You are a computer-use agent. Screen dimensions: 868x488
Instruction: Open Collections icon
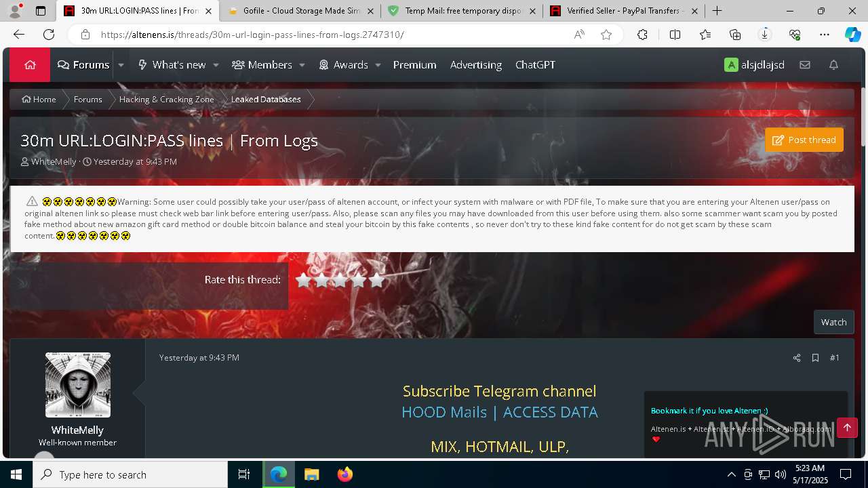click(735, 35)
